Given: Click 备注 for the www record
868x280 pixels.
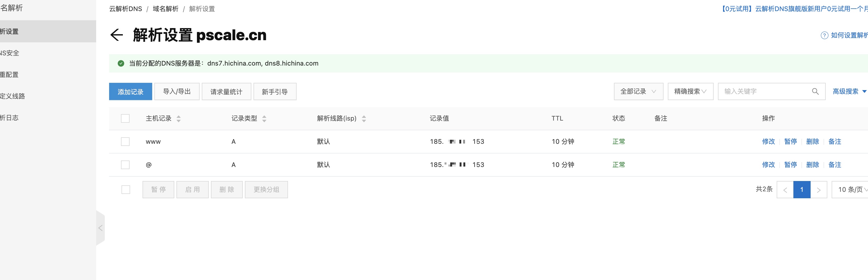Looking at the screenshot, I should click(835, 142).
